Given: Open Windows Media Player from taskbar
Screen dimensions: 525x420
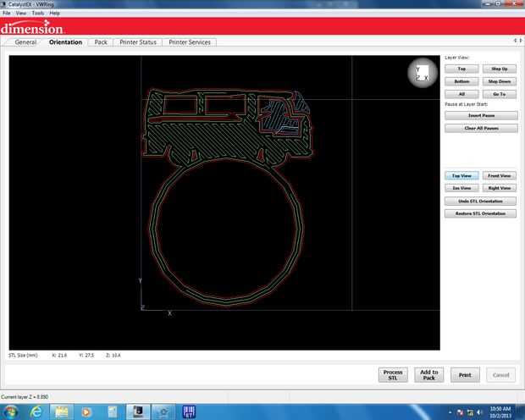Looking at the screenshot, I should 86,412.
